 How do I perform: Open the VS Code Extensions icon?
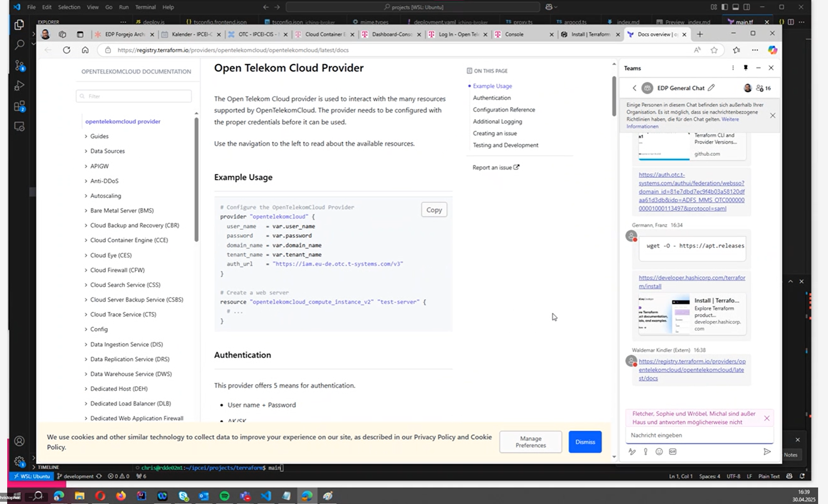coord(19,106)
